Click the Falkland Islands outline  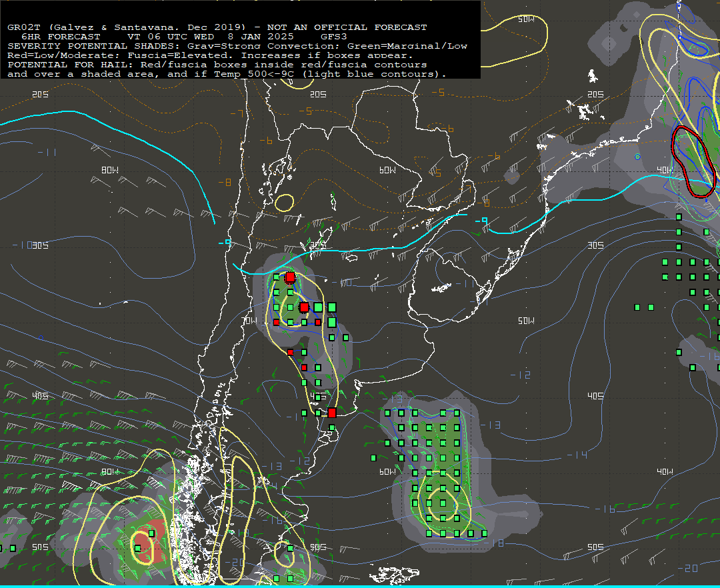pos(394,575)
